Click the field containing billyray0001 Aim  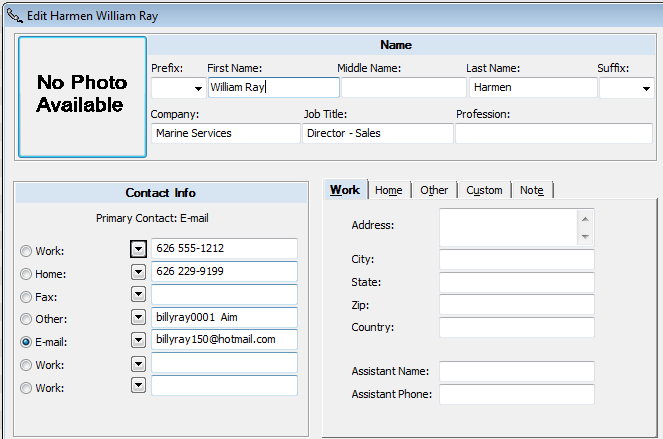click(225, 317)
